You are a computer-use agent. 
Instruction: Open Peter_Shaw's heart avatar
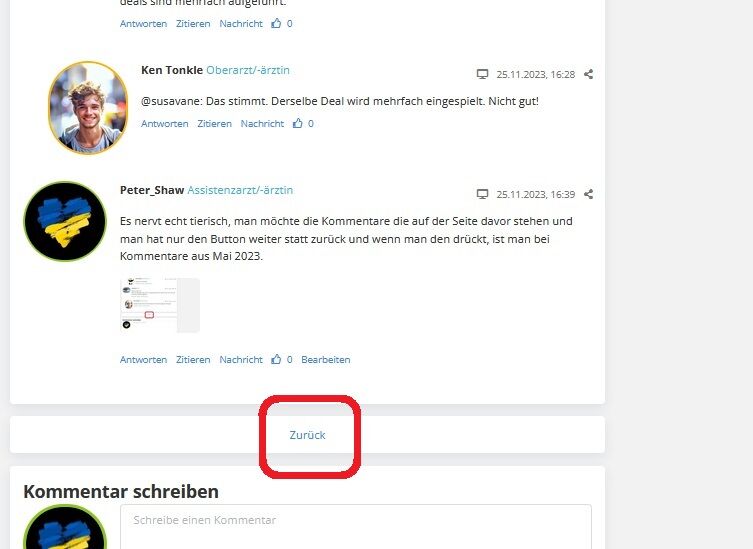point(65,221)
